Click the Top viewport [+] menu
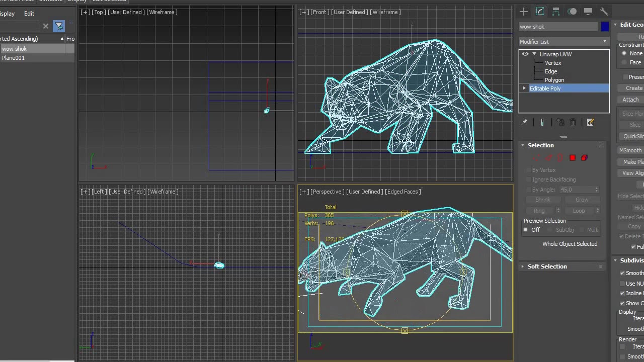The width and height of the screenshot is (644, 362). (x=86, y=12)
